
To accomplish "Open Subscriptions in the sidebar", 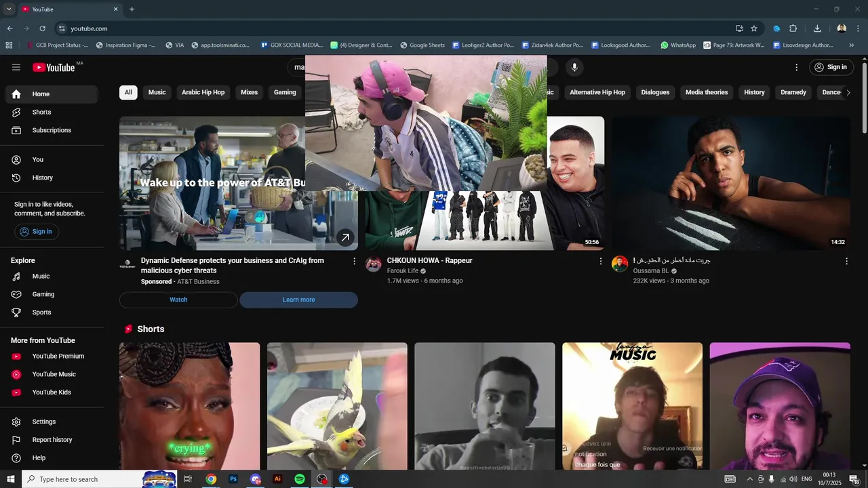I will (x=52, y=130).
